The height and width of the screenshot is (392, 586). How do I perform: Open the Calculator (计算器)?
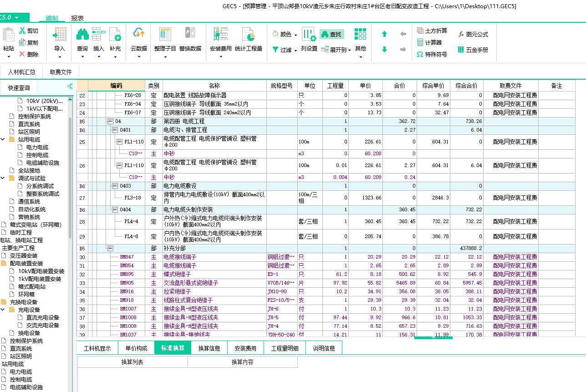pyautogui.click(x=429, y=42)
